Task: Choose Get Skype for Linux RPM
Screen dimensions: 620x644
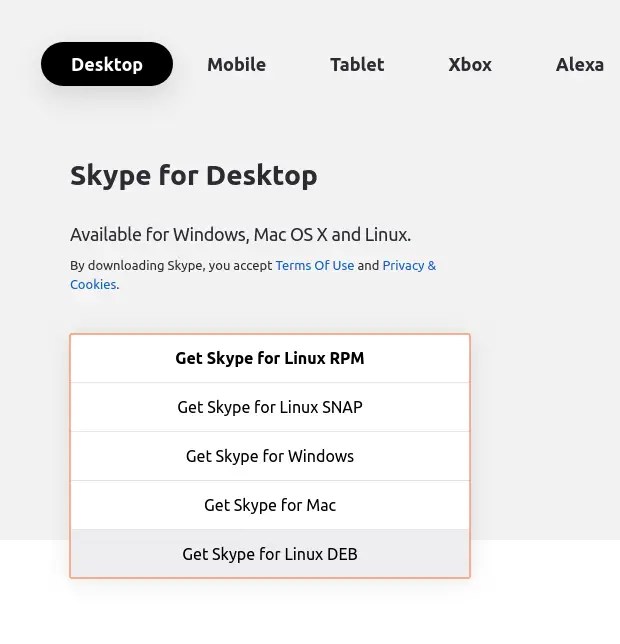Action: click(x=270, y=358)
